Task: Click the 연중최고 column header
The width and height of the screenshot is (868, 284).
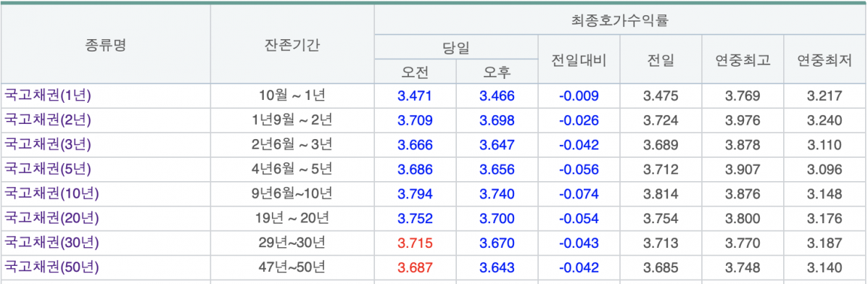Action: pos(743,60)
